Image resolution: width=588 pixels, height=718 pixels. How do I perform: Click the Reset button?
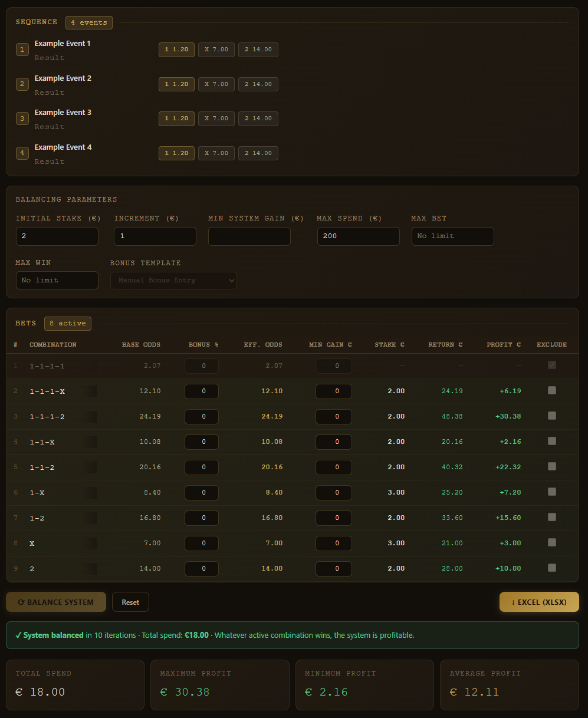pyautogui.click(x=130, y=602)
